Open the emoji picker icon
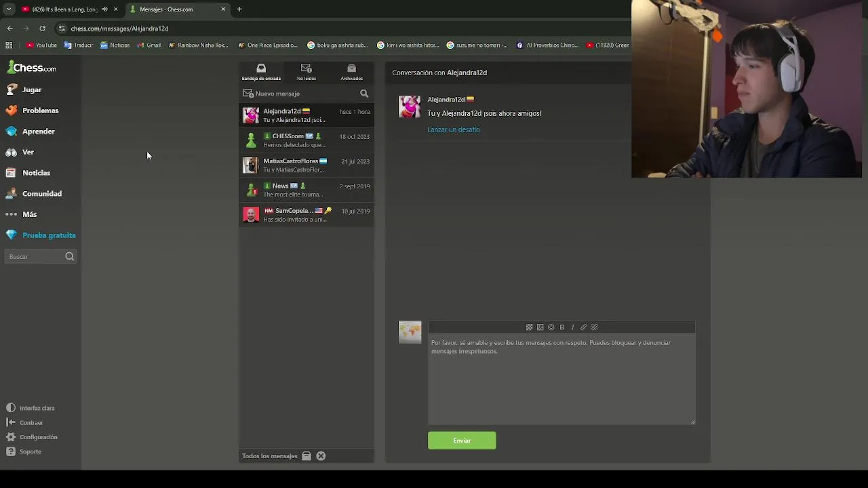Viewport: 868px width, 488px height. [551, 327]
